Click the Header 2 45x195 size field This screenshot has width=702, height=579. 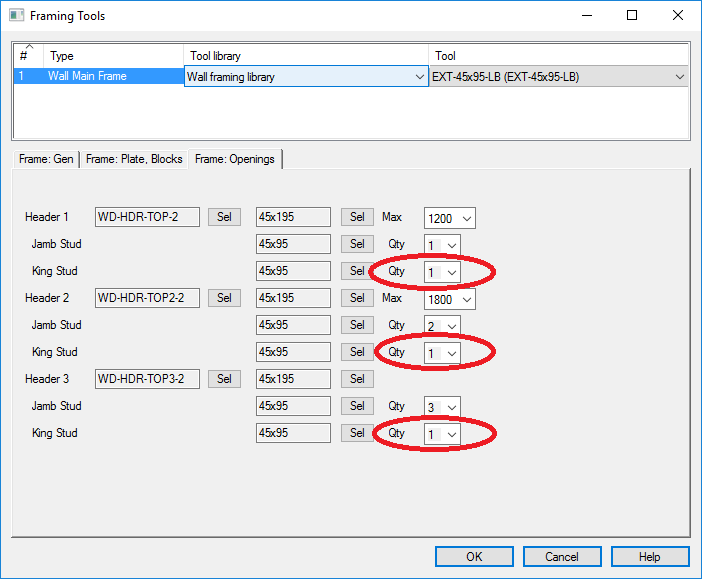pyautogui.click(x=293, y=298)
